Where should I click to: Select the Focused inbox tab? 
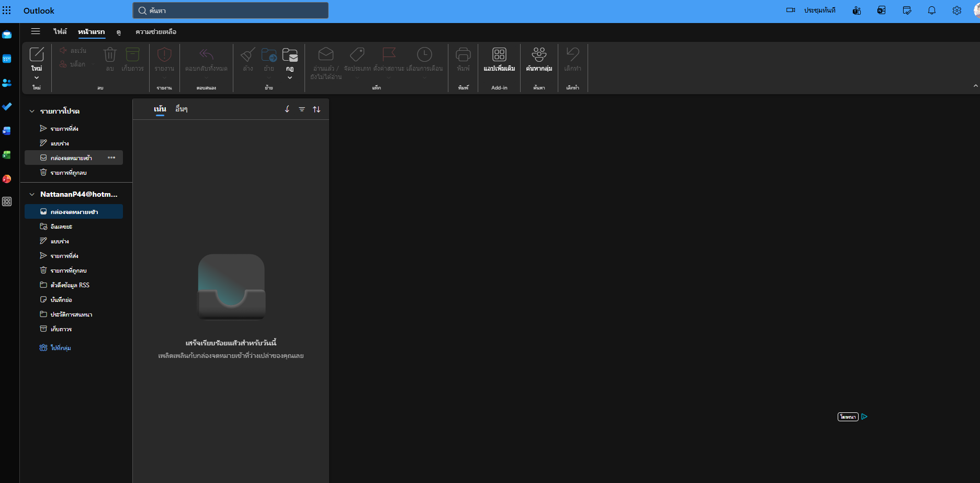160,109
